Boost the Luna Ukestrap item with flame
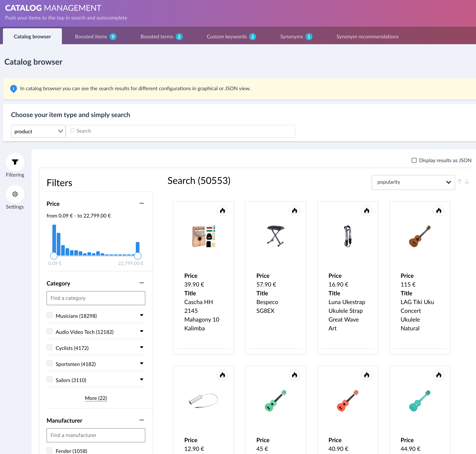476x454 pixels. (x=366, y=211)
